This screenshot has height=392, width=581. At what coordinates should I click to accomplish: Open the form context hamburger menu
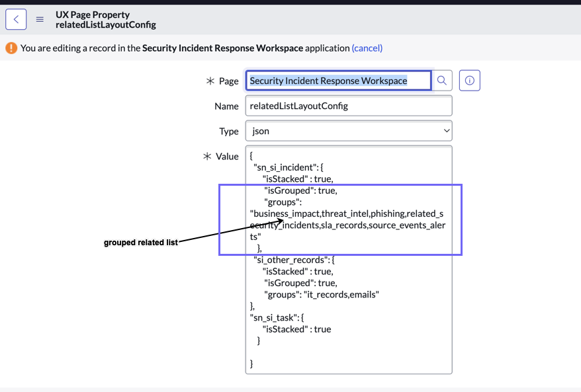40,19
